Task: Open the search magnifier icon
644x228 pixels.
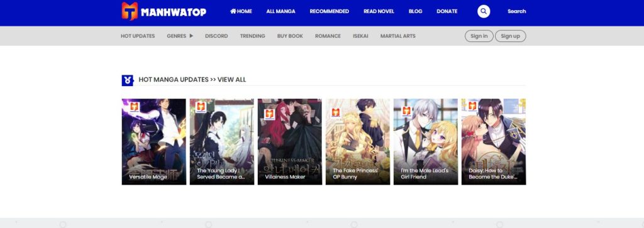Action: click(484, 11)
